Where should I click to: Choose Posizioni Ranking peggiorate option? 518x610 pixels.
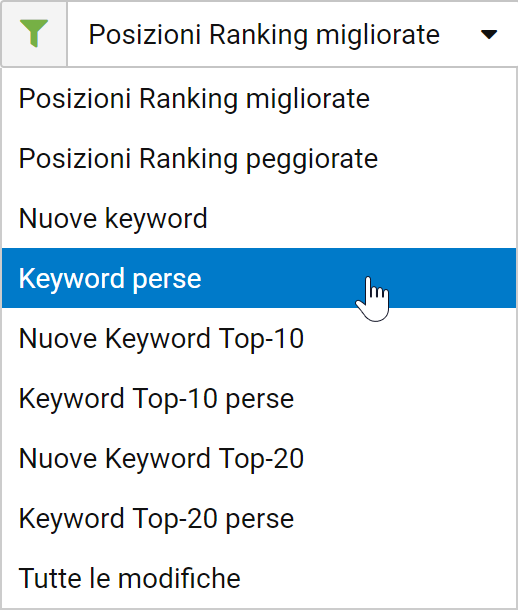[259, 158]
